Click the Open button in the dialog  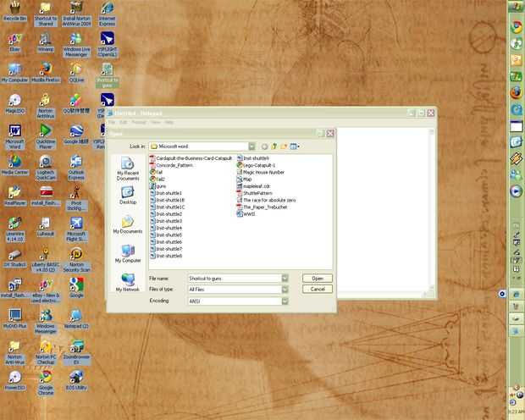click(318, 279)
